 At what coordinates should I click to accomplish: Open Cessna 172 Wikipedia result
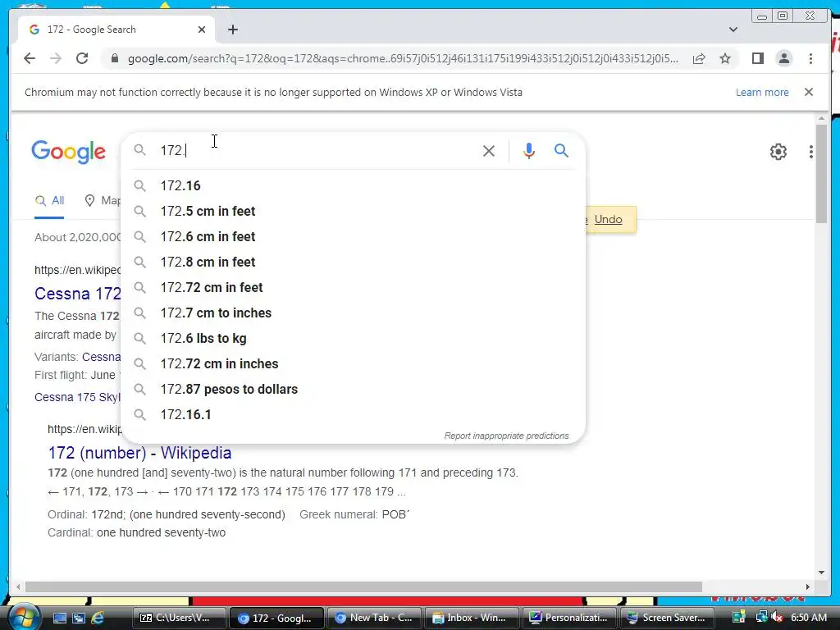(78, 294)
